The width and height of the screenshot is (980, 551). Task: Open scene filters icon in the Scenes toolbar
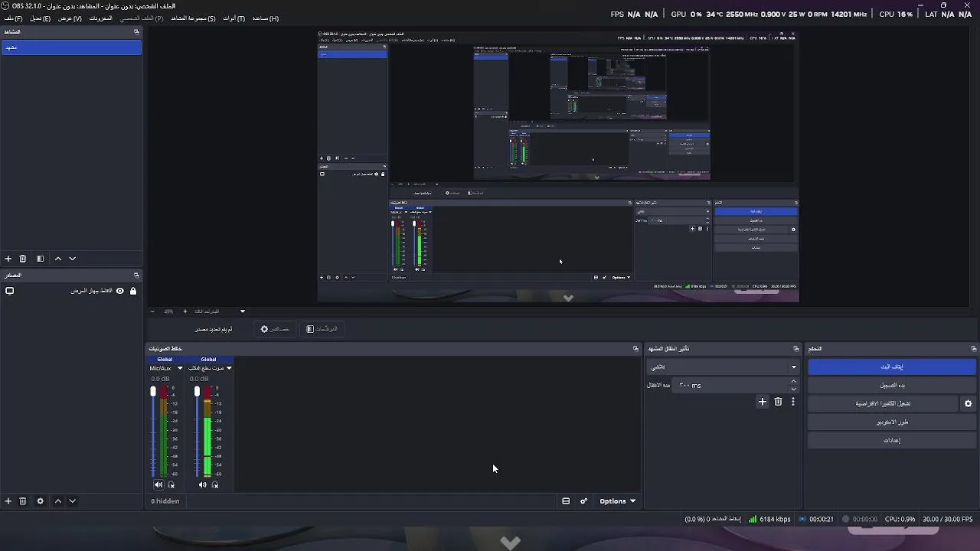pyautogui.click(x=40, y=259)
